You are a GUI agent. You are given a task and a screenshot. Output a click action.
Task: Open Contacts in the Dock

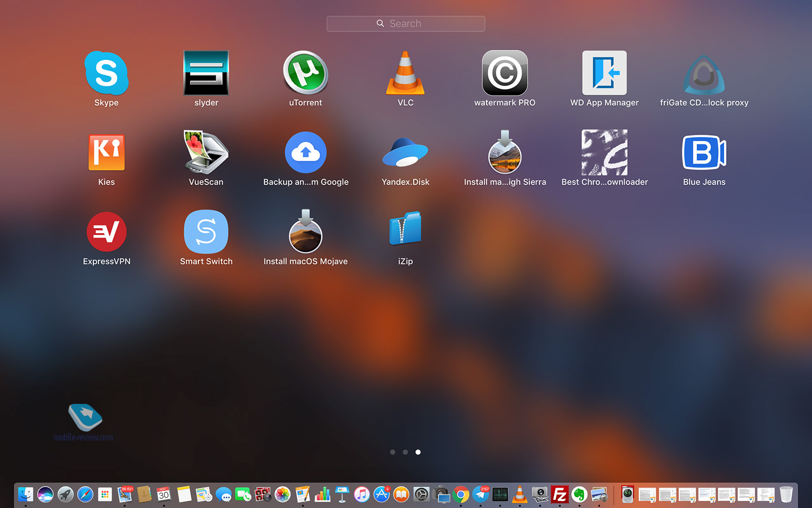pyautogui.click(x=144, y=494)
